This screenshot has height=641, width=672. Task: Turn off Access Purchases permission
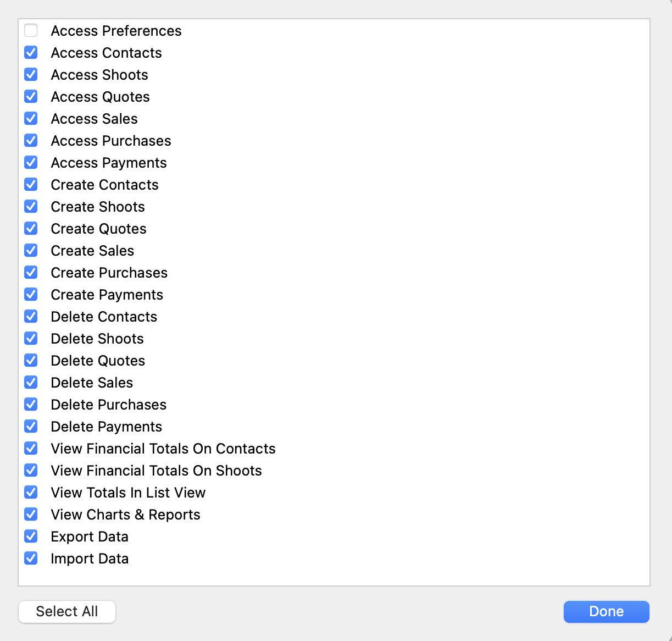click(31, 141)
